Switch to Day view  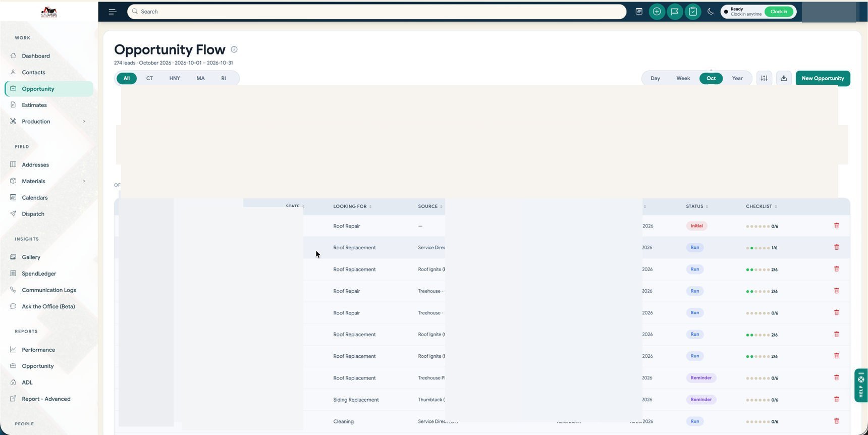655,78
